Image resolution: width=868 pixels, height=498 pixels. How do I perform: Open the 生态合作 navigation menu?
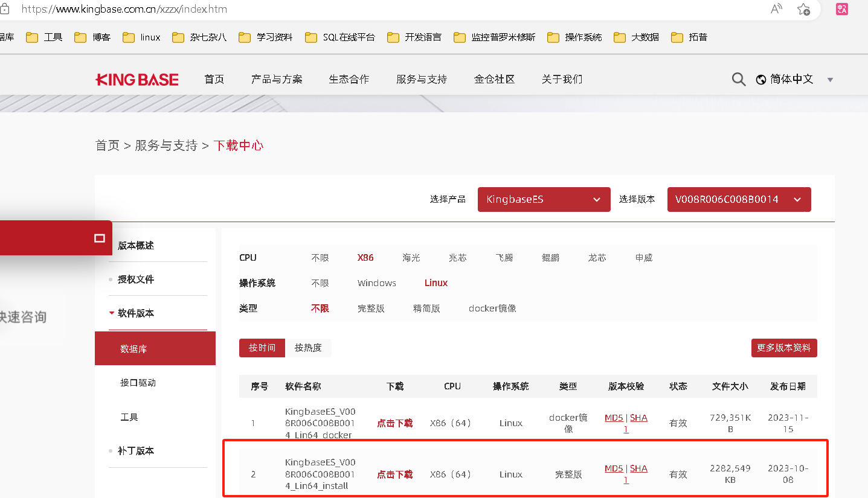[349, 80]
